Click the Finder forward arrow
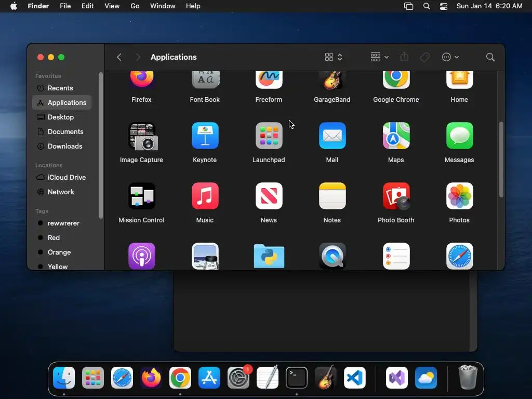Viewport: 532px width, 399px height. 137,57
